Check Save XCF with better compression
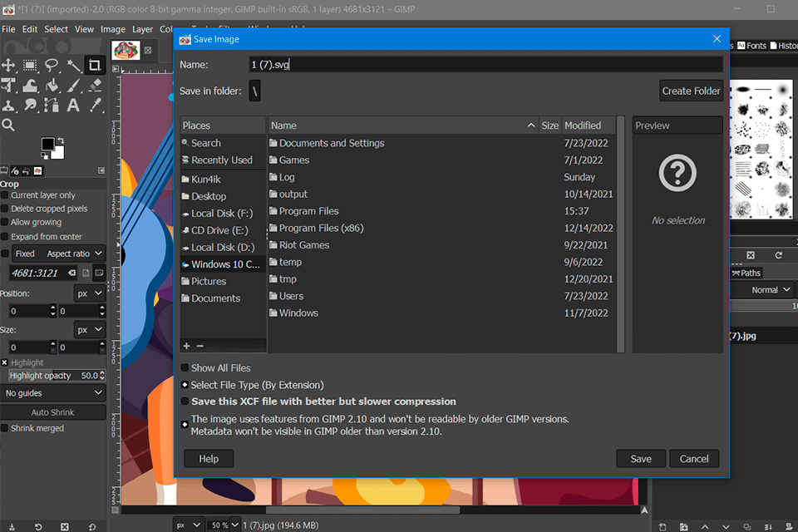This screenshot has width=798, height=532. (x=185, y=401)
